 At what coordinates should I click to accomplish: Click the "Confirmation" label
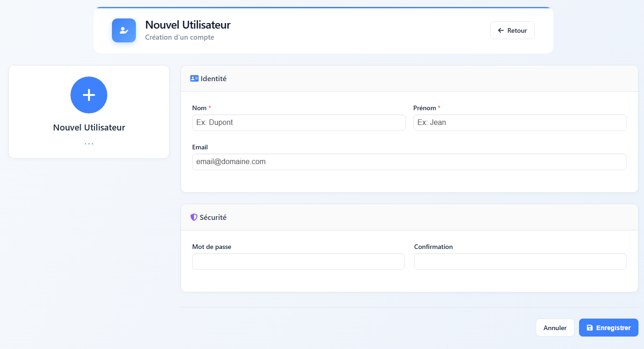click(433, 247)
